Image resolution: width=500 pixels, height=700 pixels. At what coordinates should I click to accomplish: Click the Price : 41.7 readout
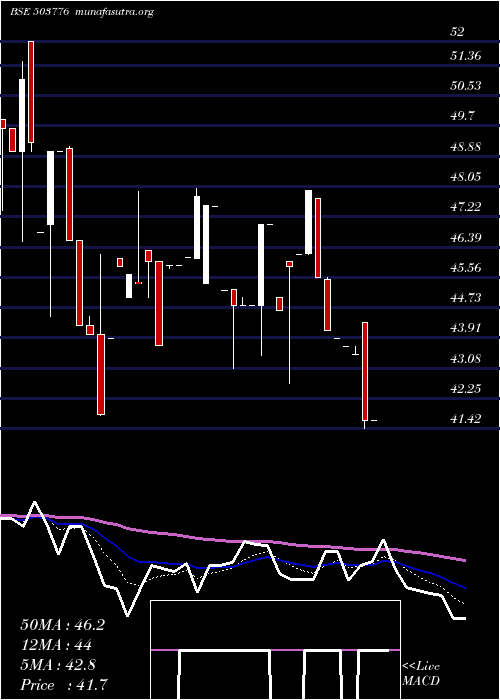point(64,685)
